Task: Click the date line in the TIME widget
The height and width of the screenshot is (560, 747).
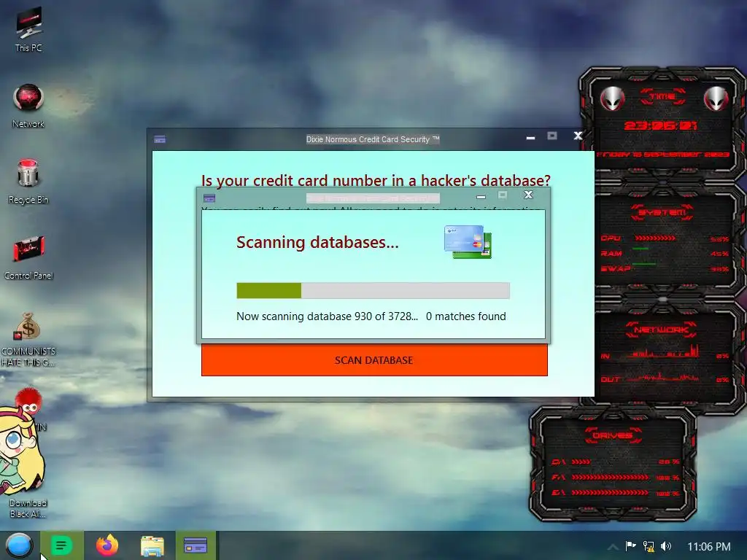Action: tap(662, 155)
